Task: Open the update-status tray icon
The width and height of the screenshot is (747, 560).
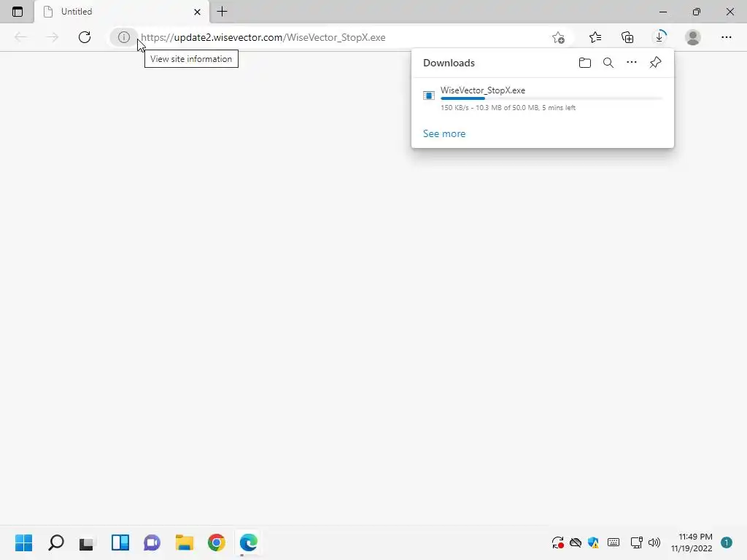Action: (x=558, y=542)
